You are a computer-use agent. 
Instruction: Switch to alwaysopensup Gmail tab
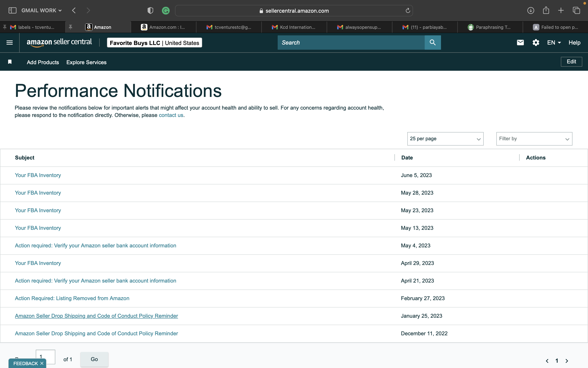[359, 27]
